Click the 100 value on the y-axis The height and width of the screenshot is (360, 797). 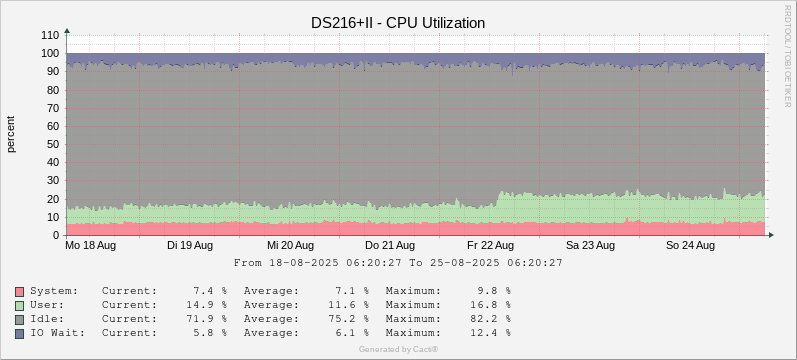click(53, 53)
